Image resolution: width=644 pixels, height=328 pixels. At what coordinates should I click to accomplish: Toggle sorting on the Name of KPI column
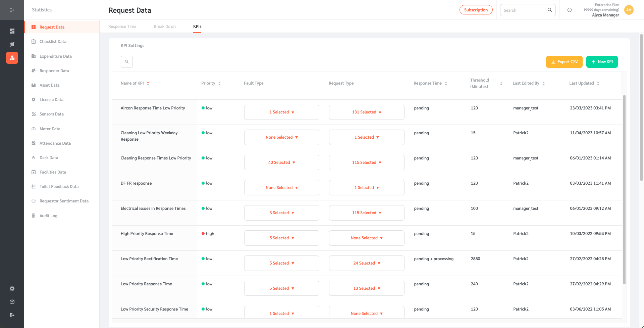pos(149,83)
